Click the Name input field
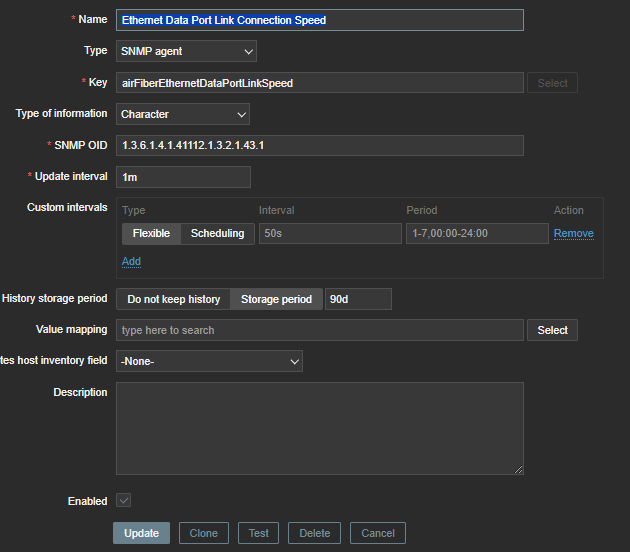The height and width of the screenshot is (552, 630). pyautogui.click(x=320, y=20)
